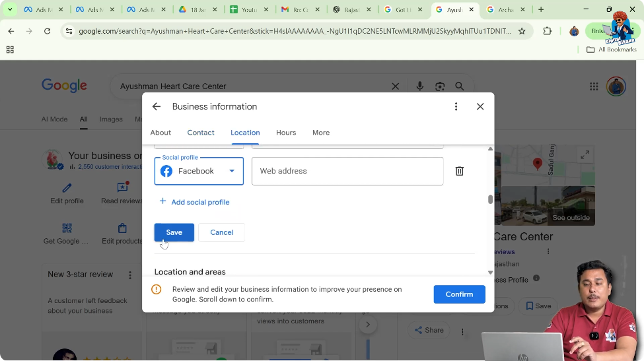
Task: Click the browser forward button
Action: (29, 31)
